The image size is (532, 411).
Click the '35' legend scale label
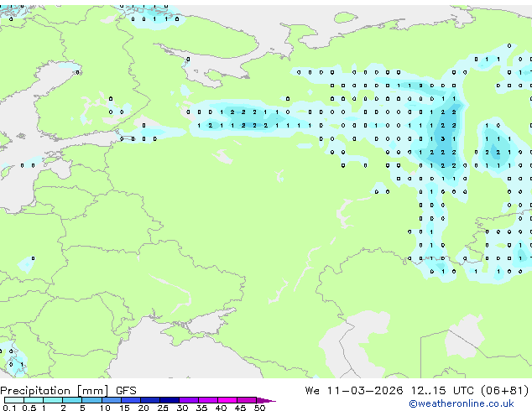[201, 408]
